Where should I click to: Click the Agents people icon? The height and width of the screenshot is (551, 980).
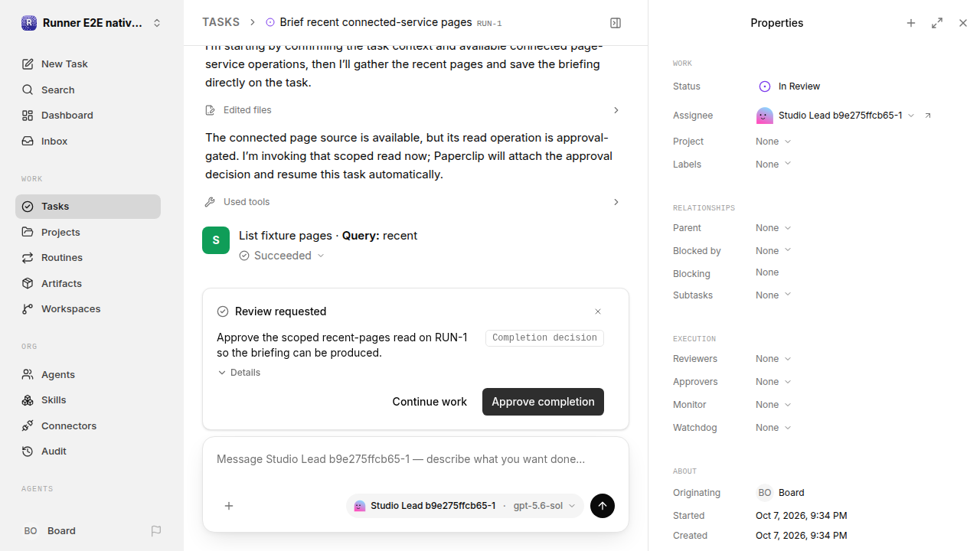click(28, 374)
